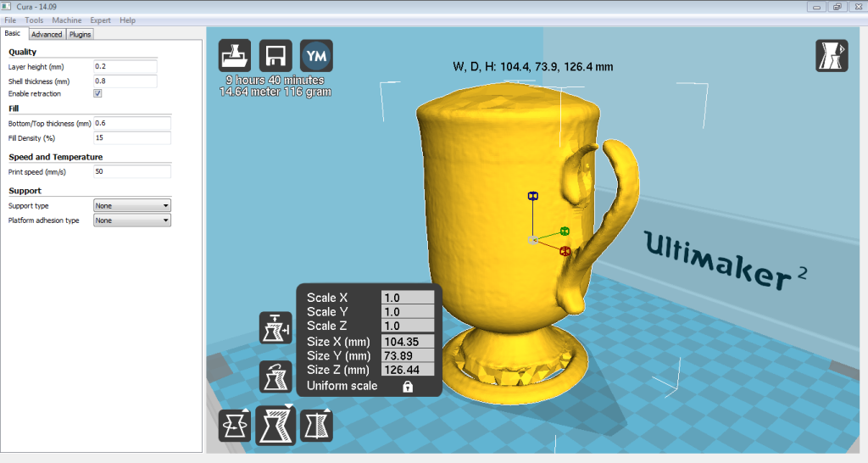Viewport: 868px width, 463px height.
Task: Click the 'Speed and Temperature' heading
Action: pyautogui.click(x=55, y=157)
